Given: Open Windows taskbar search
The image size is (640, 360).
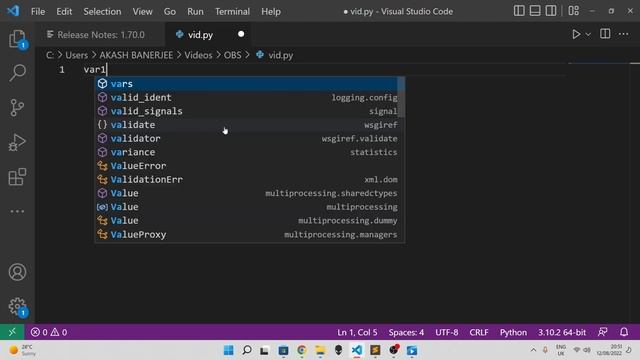Looking at the screenshot, I should (x=247, y=350).
